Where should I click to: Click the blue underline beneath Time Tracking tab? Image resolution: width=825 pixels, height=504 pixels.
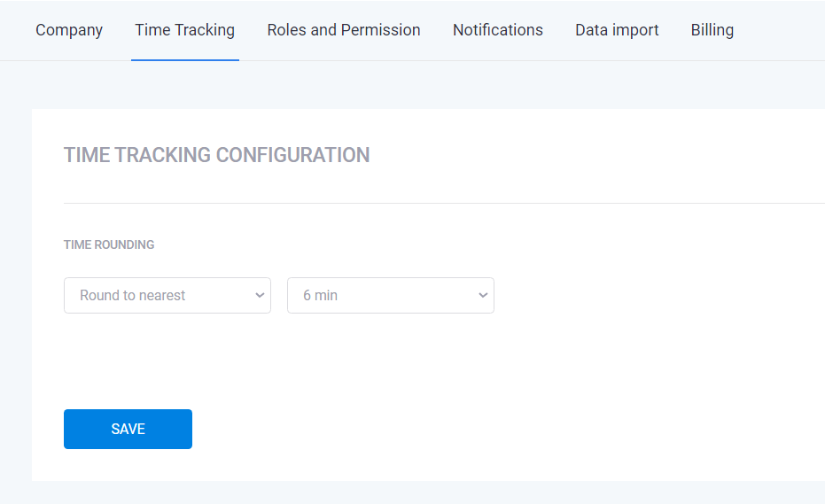[x=184, y=60]
